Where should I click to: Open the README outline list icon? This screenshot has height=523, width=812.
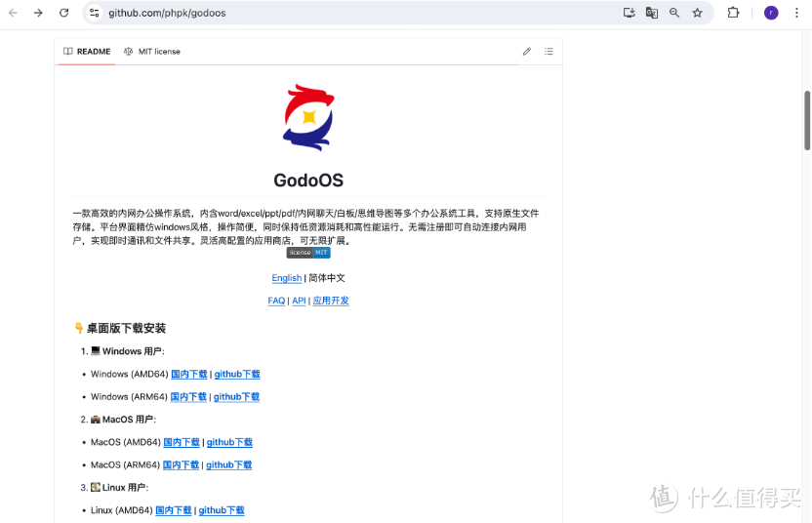click(548, 52)
